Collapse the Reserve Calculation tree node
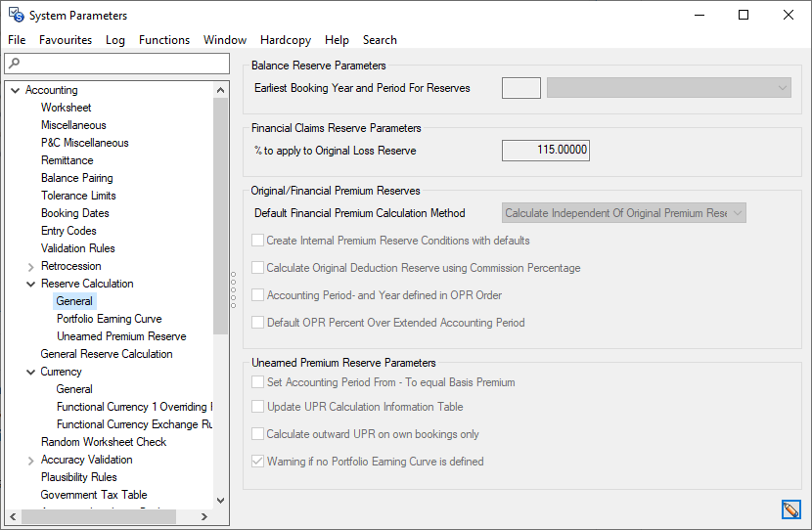The image size is (812, 530). tap(30, 284)
